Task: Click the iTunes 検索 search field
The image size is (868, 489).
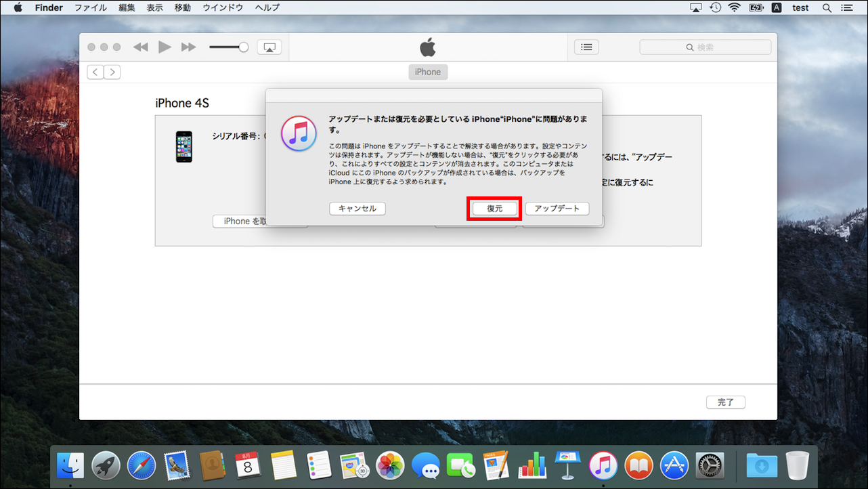Action: tap(706, 47)
